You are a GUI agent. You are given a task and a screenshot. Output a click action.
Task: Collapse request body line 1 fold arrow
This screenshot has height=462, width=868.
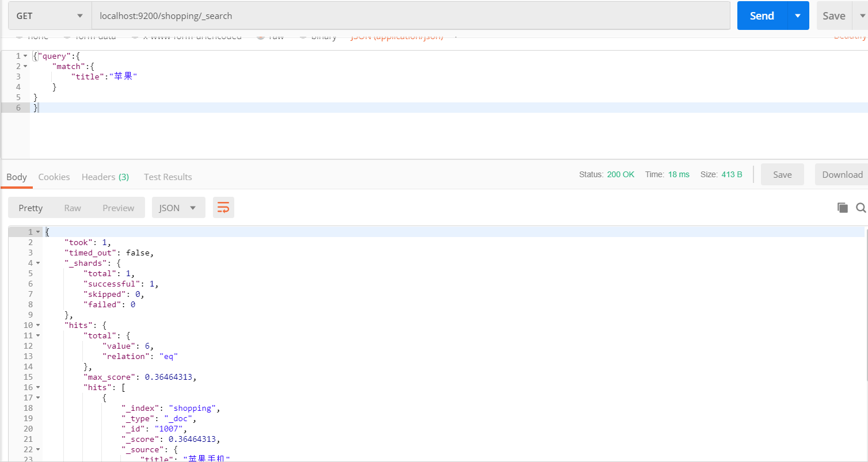[25, 56]
